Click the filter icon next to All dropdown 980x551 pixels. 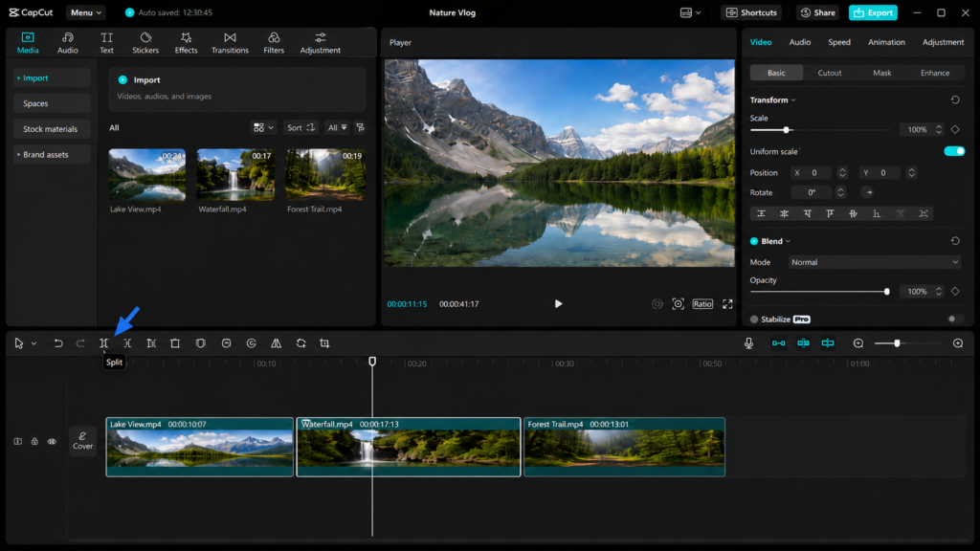click(360, 127)
